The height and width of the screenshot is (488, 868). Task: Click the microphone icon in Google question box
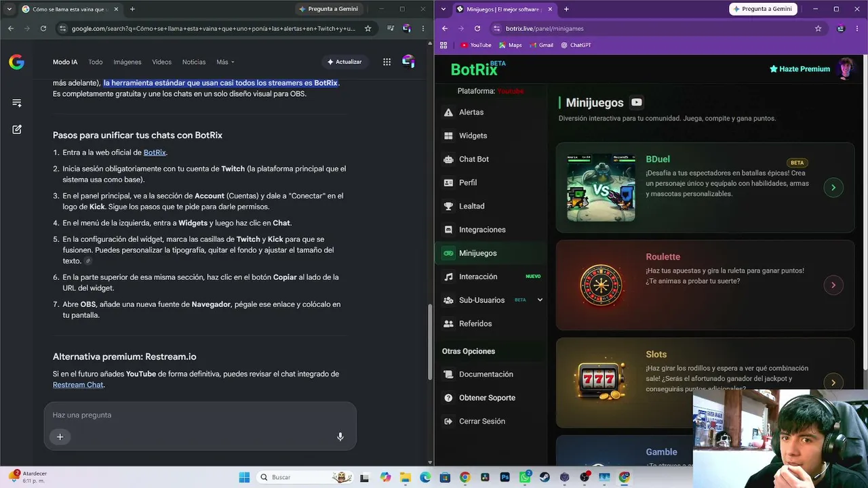click(x=340, y=436)
